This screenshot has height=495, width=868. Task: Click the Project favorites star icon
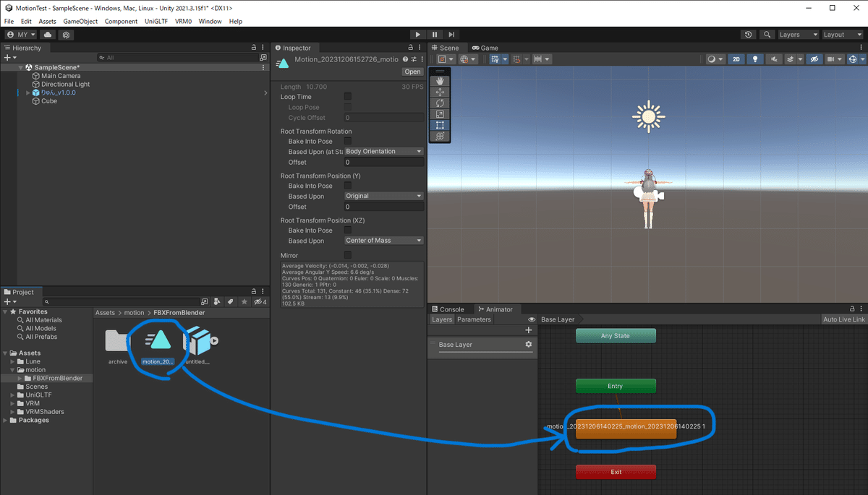(x=244, y=301)
